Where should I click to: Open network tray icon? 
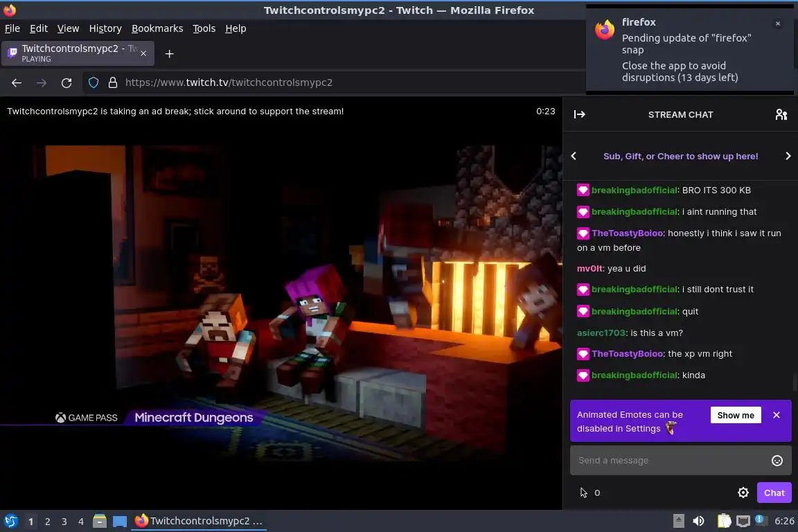(743, 521)
